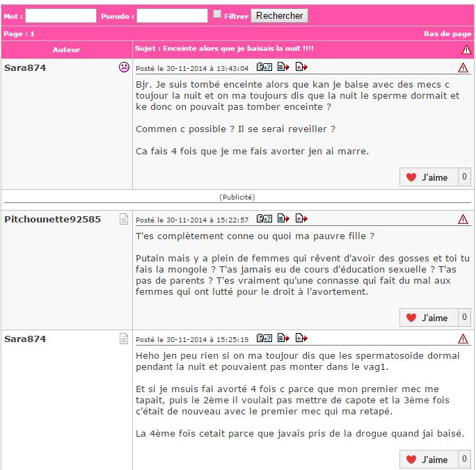Click the add-to-multiquote icon on Sara874's last post
Viewport: 476px width, 470px height.
301,337
